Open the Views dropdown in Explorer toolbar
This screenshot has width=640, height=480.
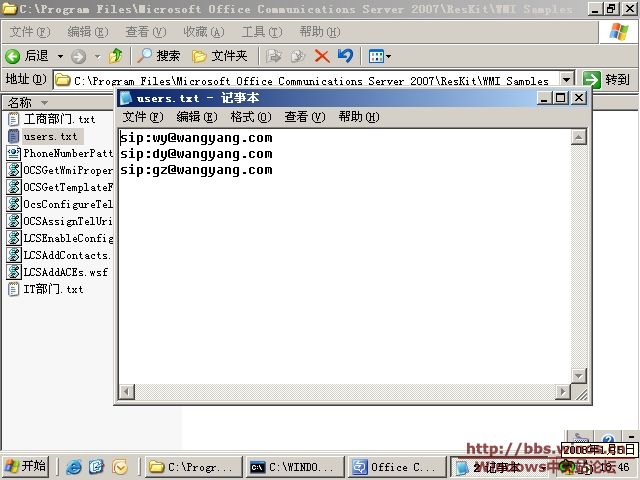(380, 56)
